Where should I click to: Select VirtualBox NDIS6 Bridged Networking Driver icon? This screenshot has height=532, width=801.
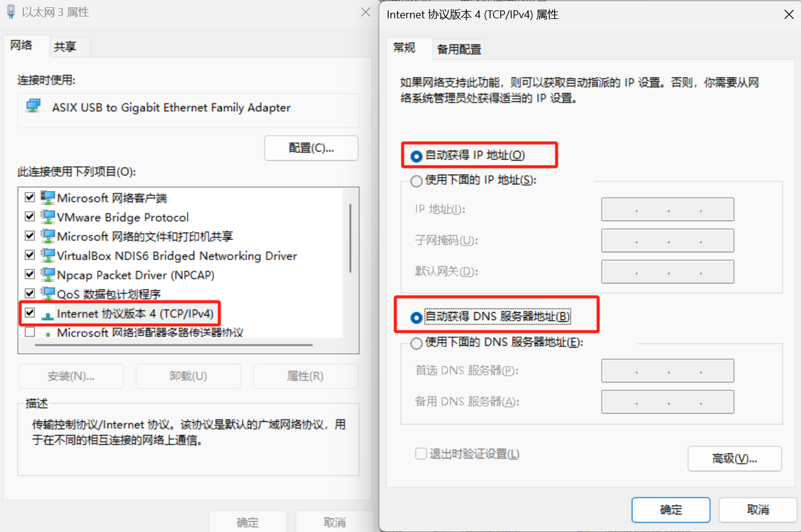[x=48, y=255]
